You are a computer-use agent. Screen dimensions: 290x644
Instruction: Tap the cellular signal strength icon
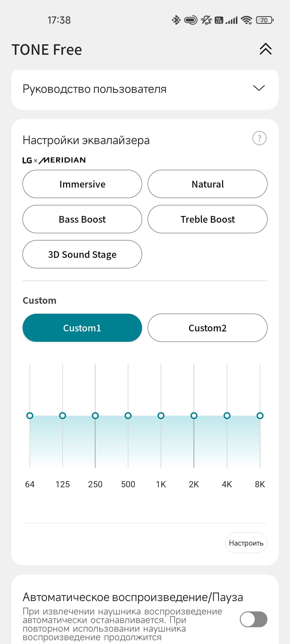click(231, 20)
